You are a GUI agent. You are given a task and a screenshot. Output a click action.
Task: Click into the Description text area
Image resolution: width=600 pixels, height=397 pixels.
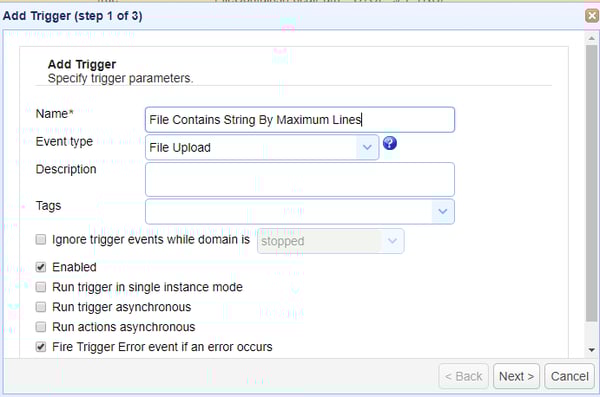coord(300,179)
